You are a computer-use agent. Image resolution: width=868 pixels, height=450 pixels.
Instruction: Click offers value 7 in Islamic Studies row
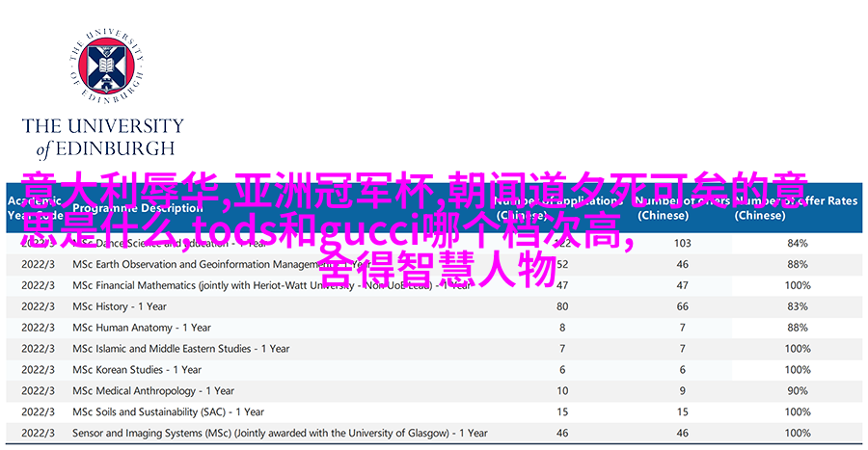(683, 349)
